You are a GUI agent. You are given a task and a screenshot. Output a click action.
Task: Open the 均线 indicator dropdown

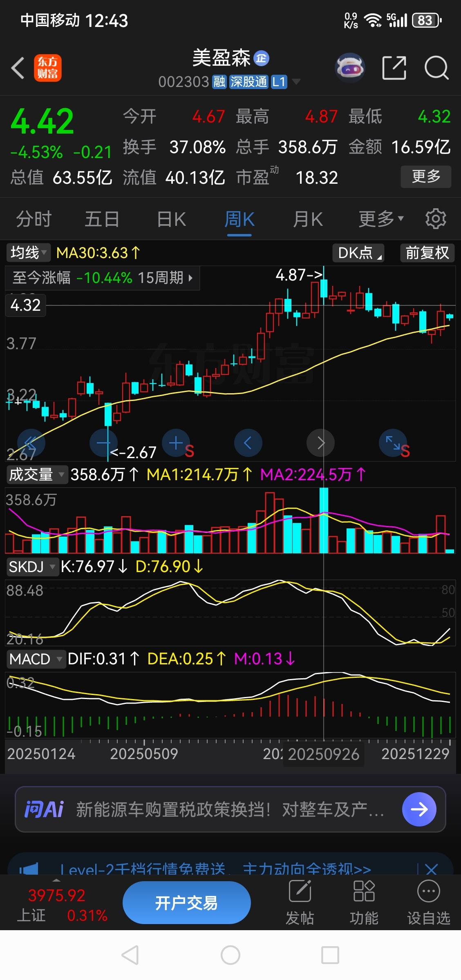pyautogui.click(x=28, y=252)
